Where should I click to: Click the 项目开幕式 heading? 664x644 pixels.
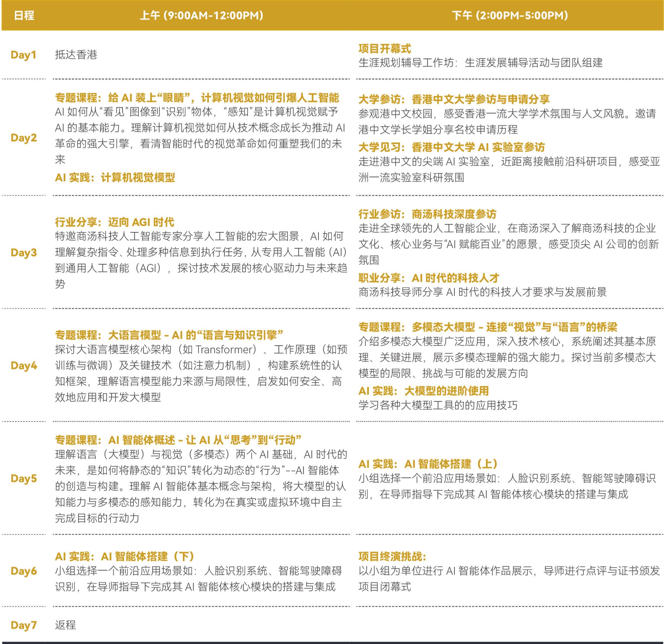384,49
